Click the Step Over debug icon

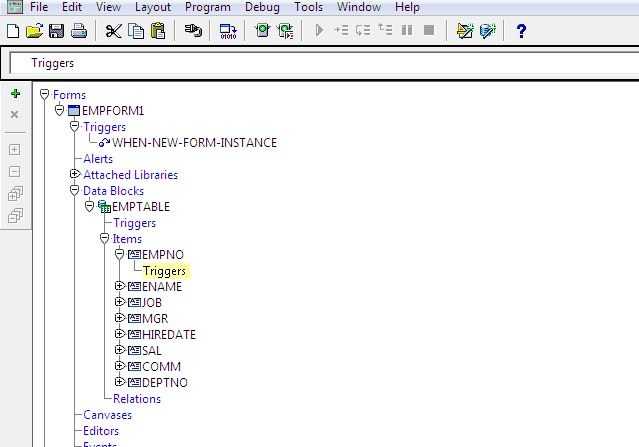pos(363,30)
